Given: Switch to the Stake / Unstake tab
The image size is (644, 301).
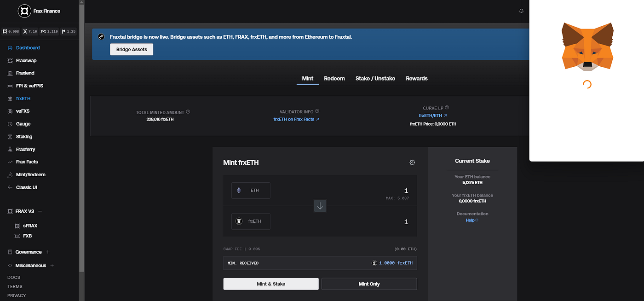Looking at the screenshot, I should point(375,79).
